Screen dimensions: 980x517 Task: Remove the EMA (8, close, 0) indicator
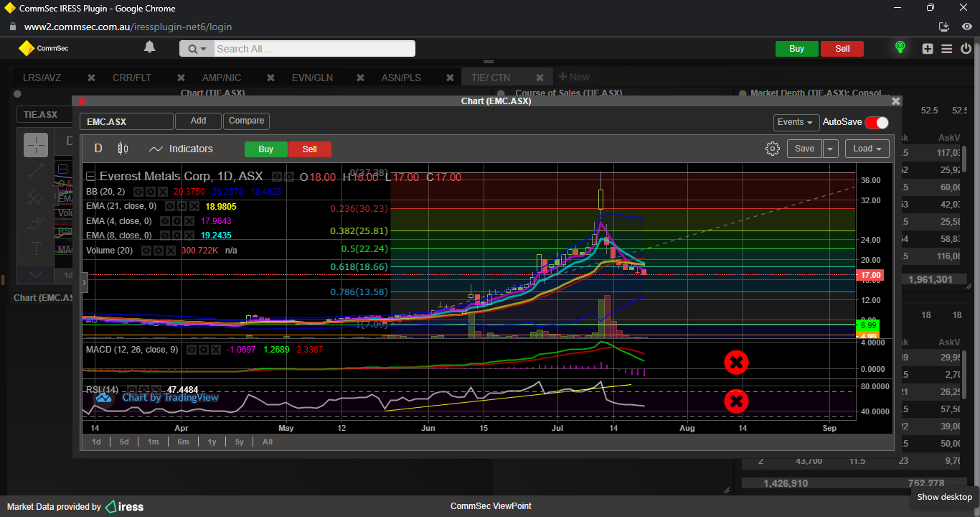point(188,236)
